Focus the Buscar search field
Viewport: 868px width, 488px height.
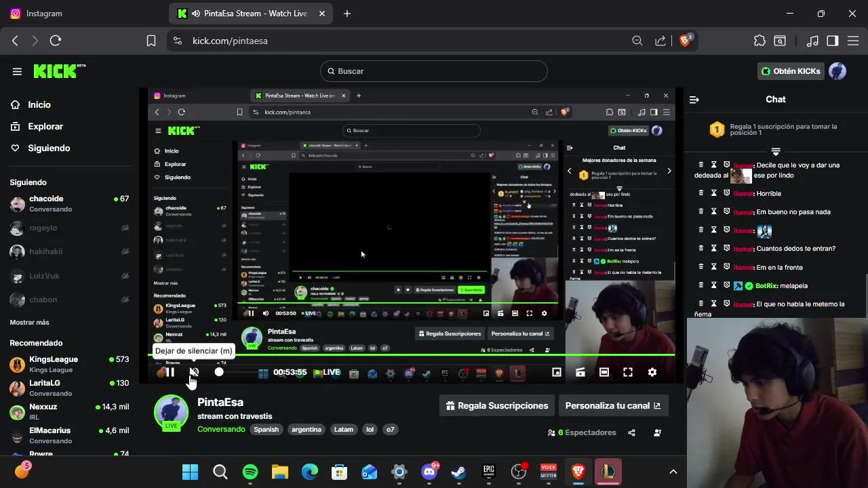434,71
